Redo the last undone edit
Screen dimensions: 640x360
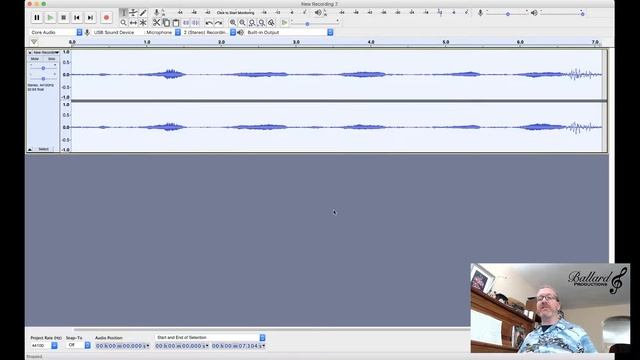(219, 23)
